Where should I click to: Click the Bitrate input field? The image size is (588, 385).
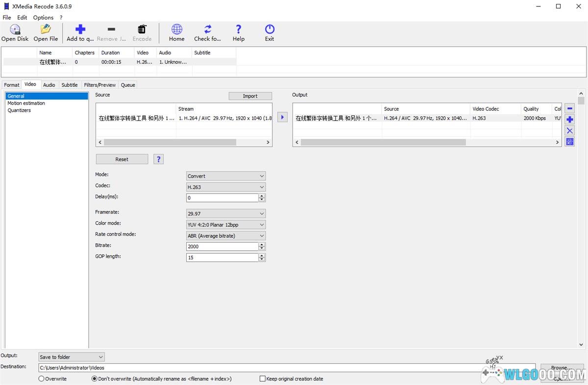[222, 247]
